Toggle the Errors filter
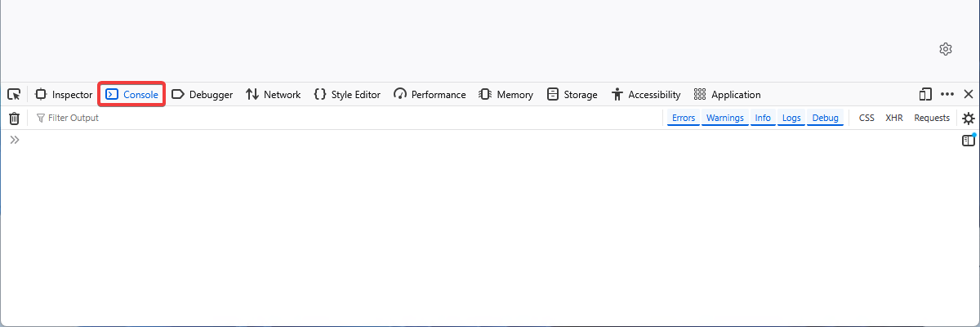 684,118
